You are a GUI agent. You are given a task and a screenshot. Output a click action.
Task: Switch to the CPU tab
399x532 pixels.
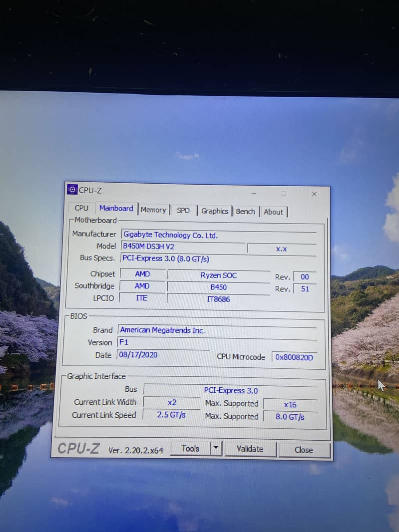pyautogui.click(x=81, y=208)
